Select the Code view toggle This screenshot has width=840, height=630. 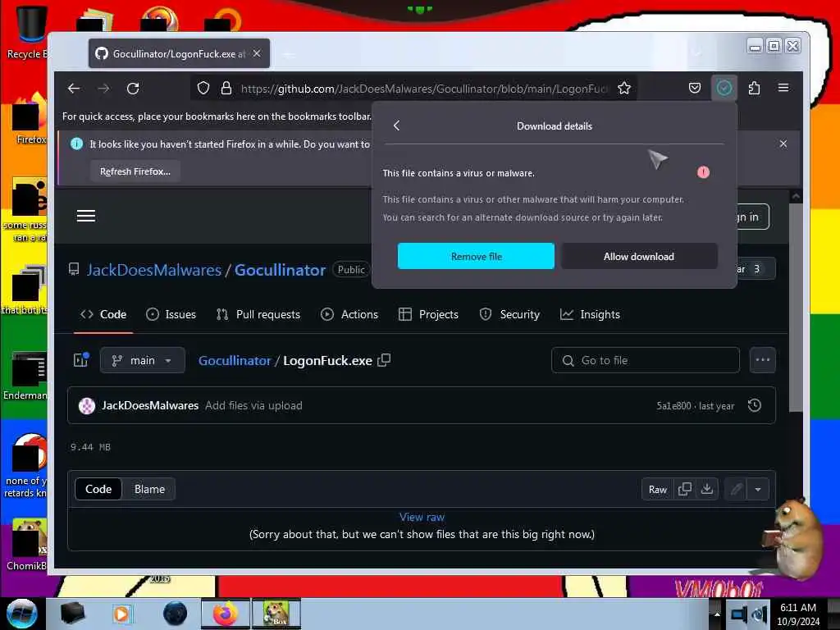tap(98, 489)
